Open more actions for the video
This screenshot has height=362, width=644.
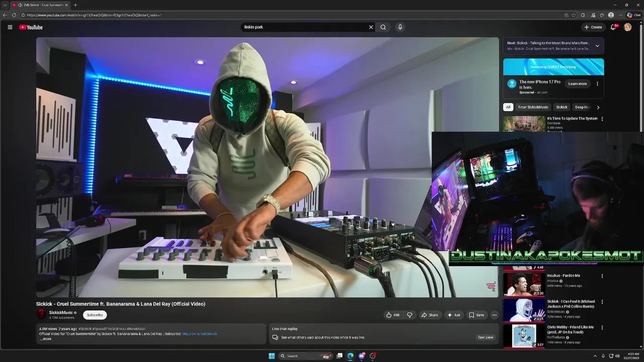click(494, 315)
